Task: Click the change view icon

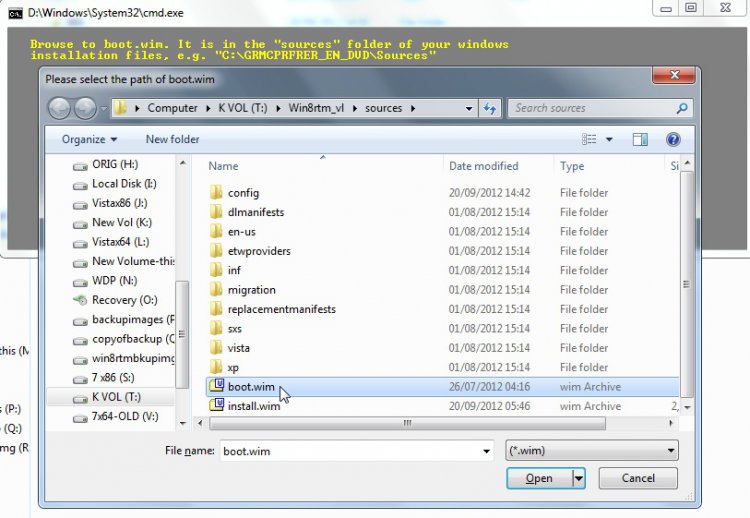Action: tap(590, 140)
